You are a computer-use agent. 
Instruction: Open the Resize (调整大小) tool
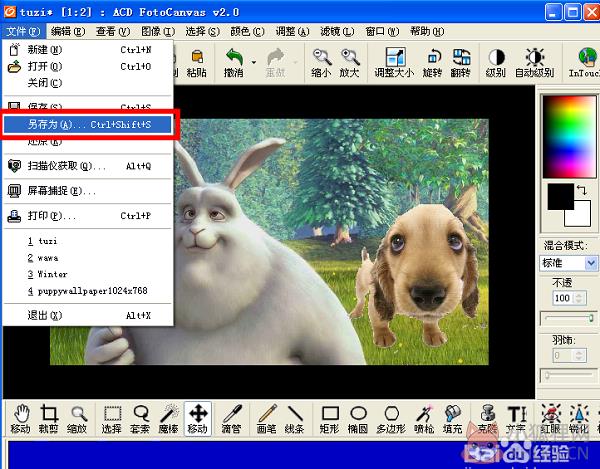point(394,63)
